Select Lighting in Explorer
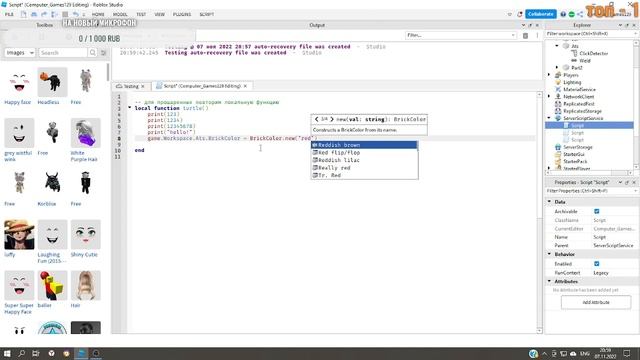The height and width of the screenshot is (360, 640). point(572,82)
